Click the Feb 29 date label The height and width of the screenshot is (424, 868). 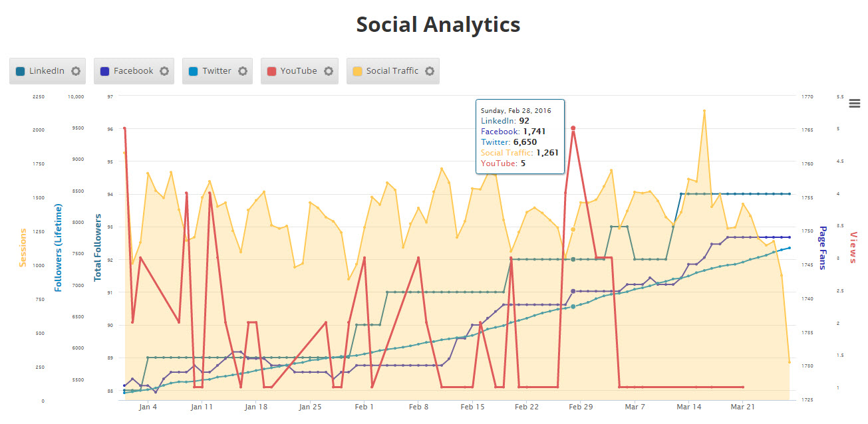pos(581,406)
